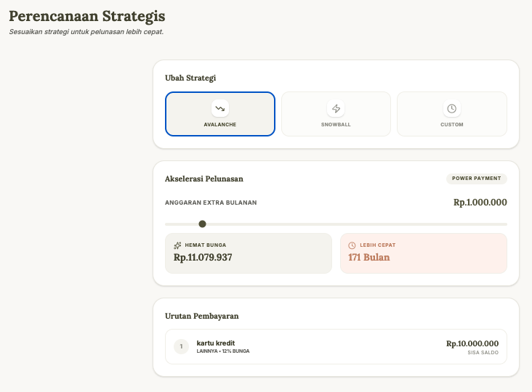Click the Rp.10.000.000 remaining balance
This screenshot has width=532, height=392.
472,343
